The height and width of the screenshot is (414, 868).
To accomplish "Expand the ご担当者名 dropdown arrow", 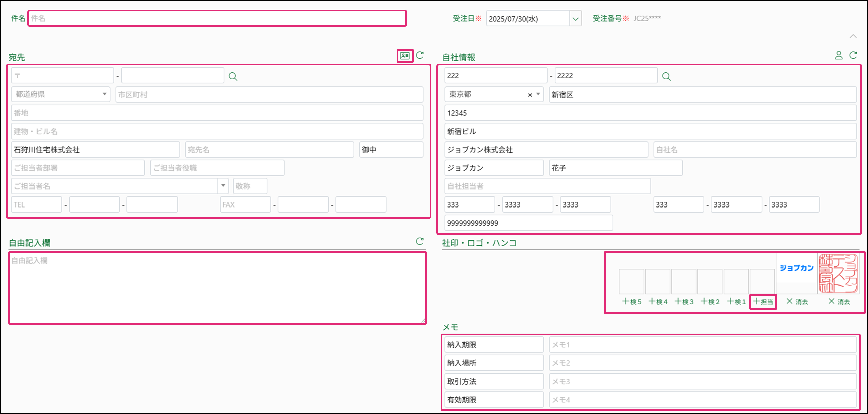I will [x=223, y=186].
